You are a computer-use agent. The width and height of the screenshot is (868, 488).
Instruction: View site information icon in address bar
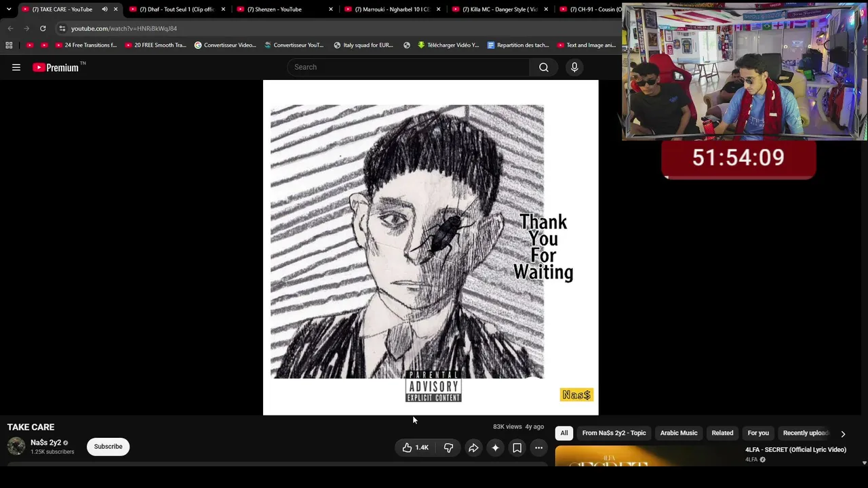point(62,28)
